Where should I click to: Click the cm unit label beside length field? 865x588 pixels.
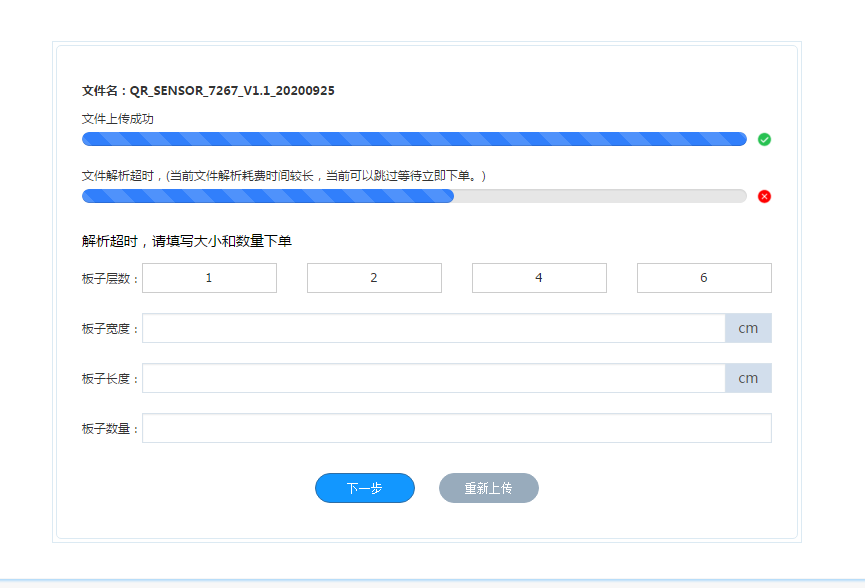pyautogui.click(x=748, y=378)
